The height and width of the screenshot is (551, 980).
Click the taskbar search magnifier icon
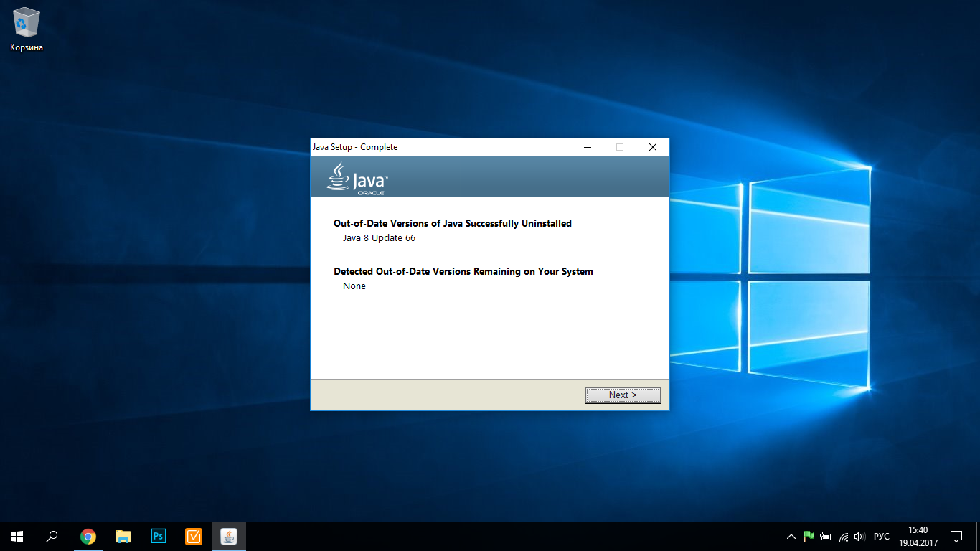tap(52, 536)
